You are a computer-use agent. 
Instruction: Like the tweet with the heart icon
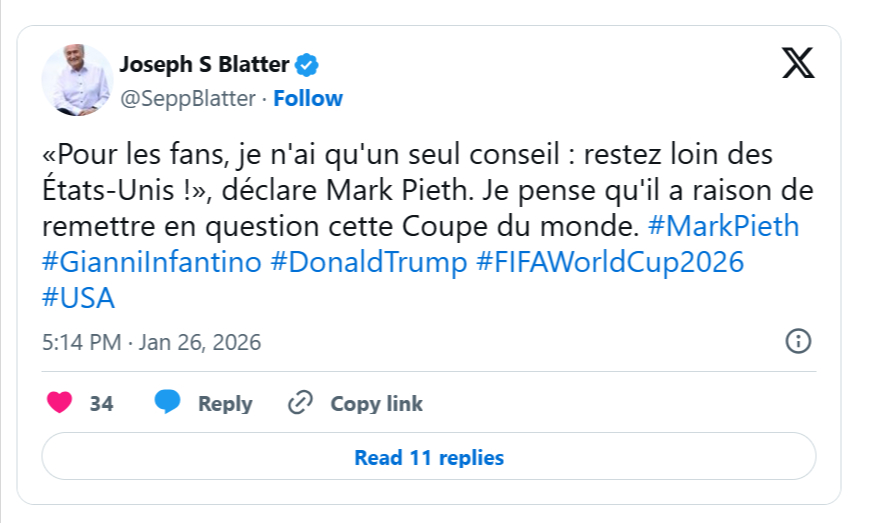pyautogui.click(x=60, y=403)
